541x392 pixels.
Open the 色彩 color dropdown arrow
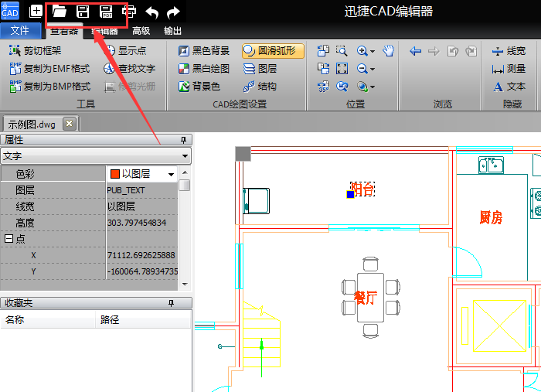click(171, 175)
